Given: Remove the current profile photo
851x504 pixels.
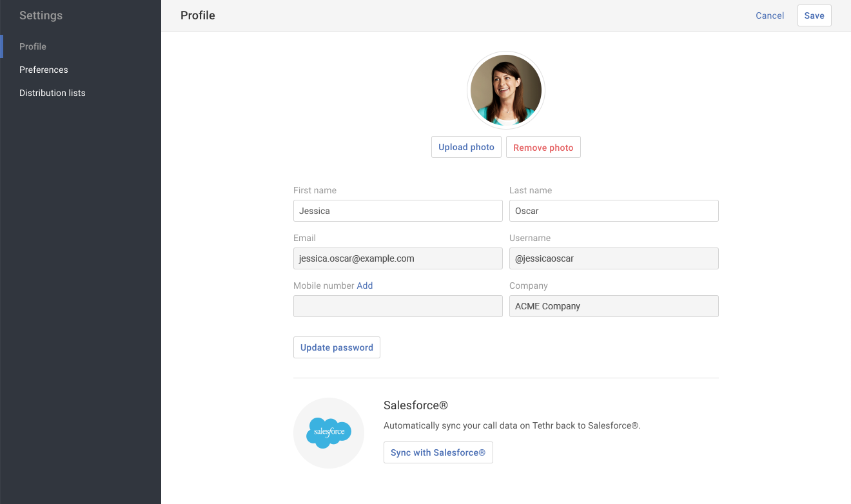Looking at the screenshot, I should point(543,148).
